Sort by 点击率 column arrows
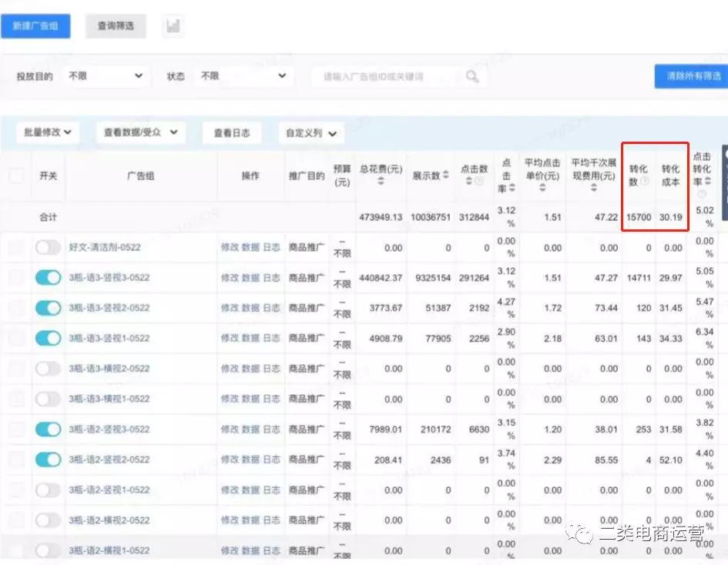Image resolution: width=728 pixels, height=565 pixels. click(512, 188)
